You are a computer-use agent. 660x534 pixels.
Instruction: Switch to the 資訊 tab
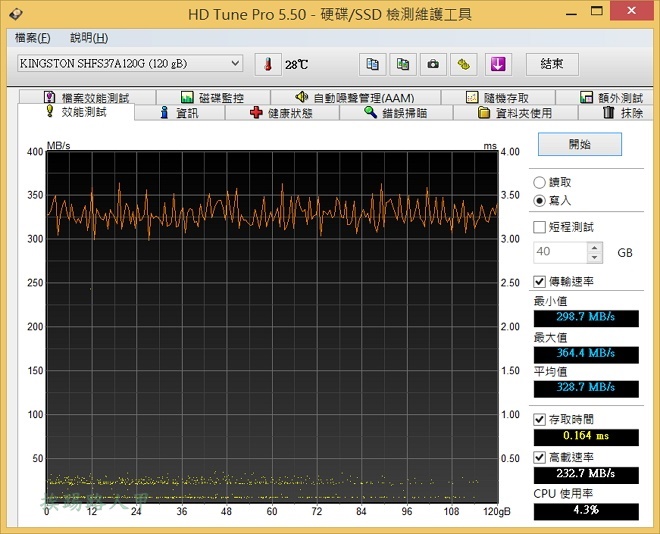click(x=180, y=113)
